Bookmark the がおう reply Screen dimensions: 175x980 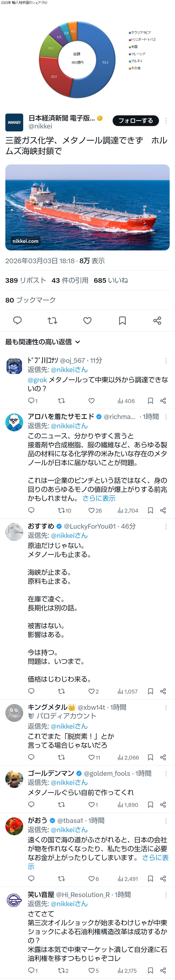(x=150, y=878)
